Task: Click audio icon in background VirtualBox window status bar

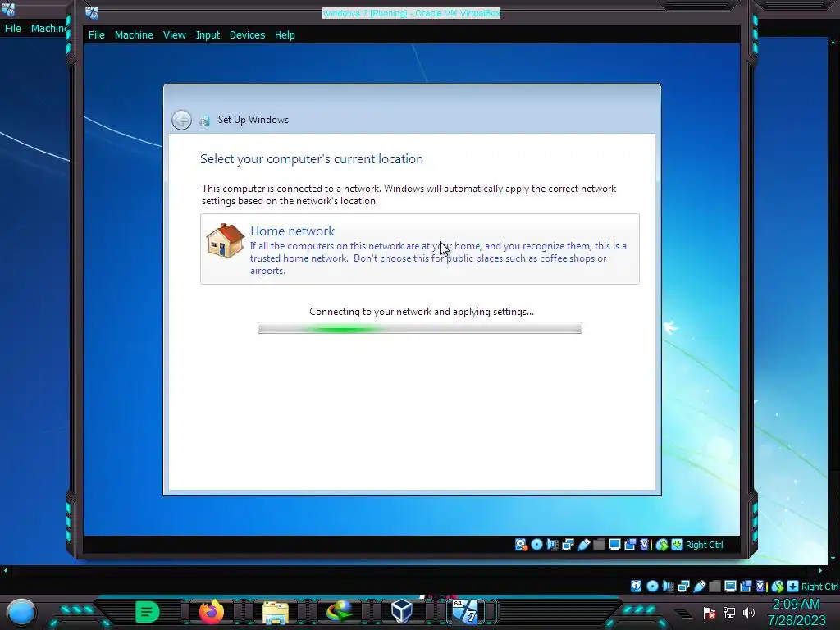Action: pyautogui.click(x=668, y=586)
